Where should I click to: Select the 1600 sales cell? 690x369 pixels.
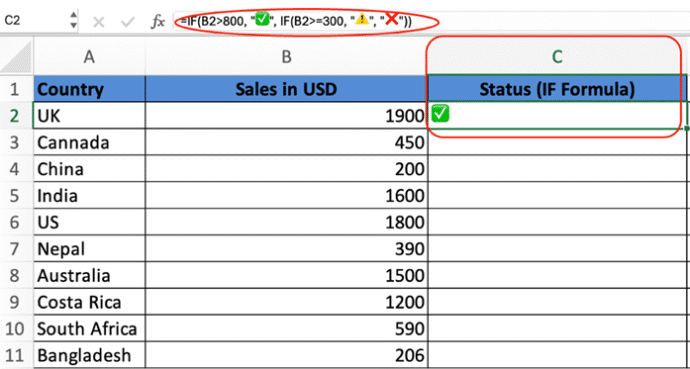click(286, 195)
